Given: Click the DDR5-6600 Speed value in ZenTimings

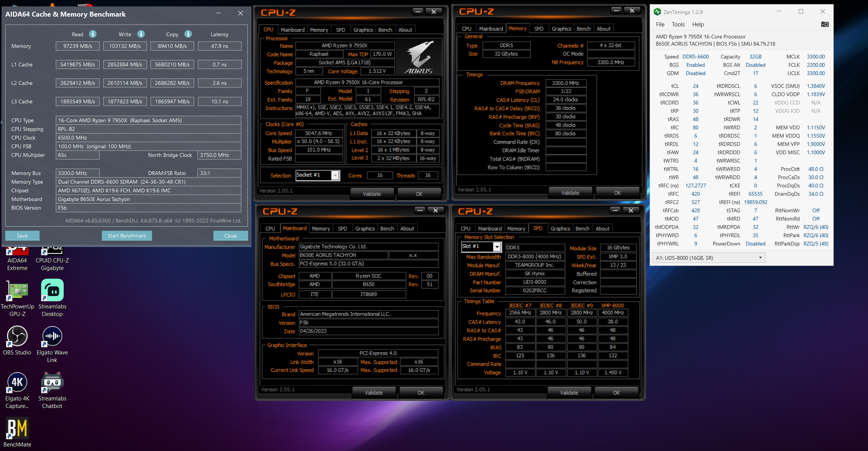Looking at the screenshot, I should click(x=696, y=57).
